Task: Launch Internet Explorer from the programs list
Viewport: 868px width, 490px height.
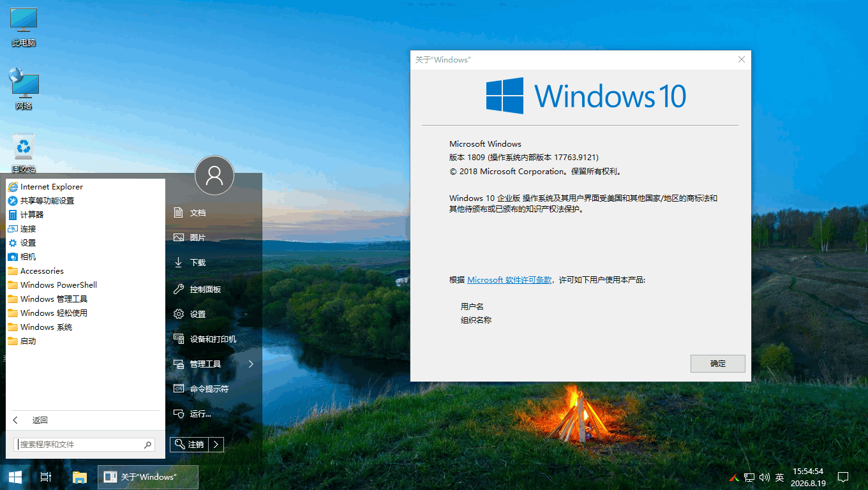Action: (x=86, y=187)
